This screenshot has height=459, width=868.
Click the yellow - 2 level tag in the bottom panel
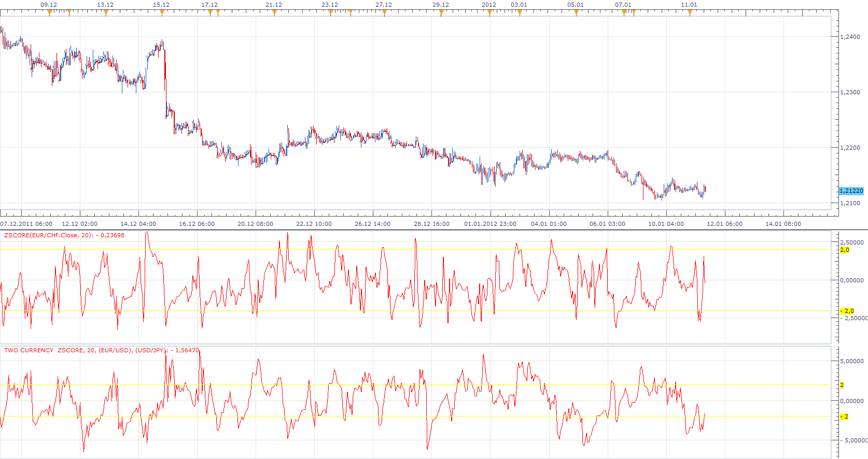pyautogui.click(x=845, y=417)
